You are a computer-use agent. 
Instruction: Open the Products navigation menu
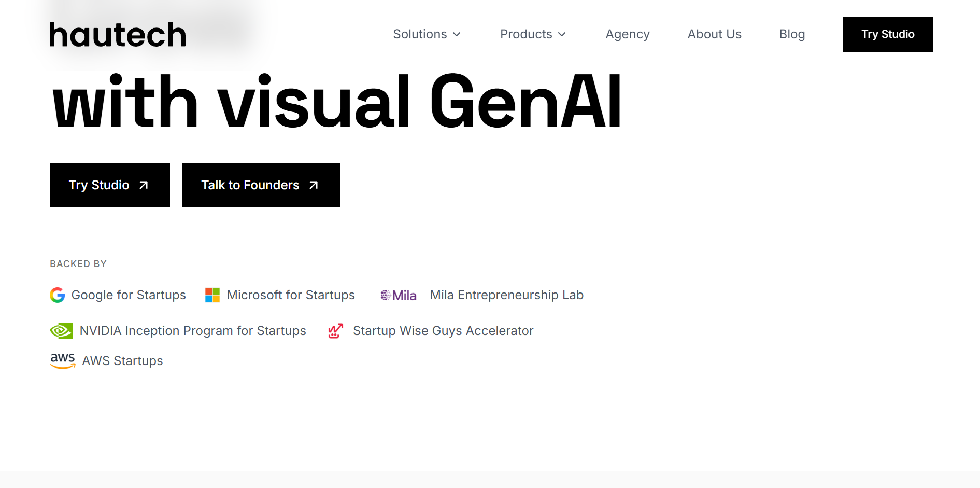[526, 34]
